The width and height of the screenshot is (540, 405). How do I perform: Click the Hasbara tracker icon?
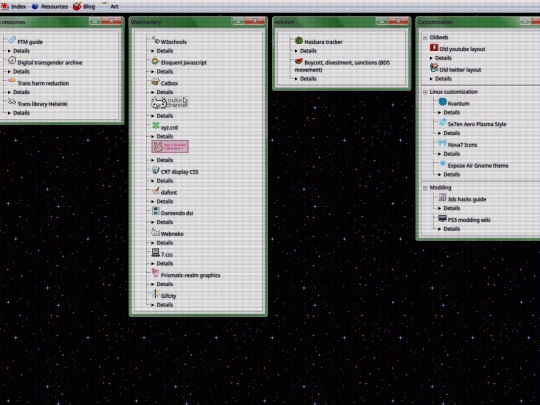point(299,40)
